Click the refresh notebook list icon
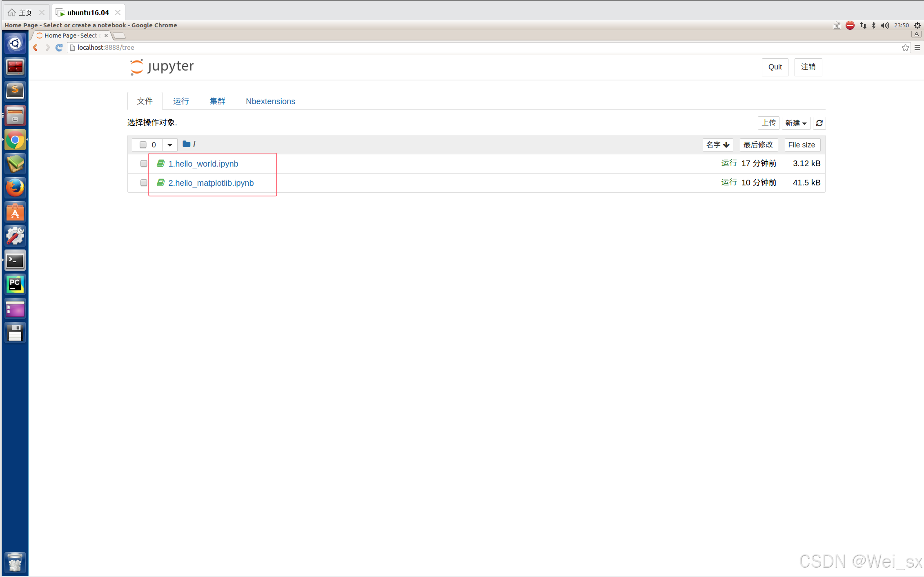Screen dimensions: 924x577 819,123
